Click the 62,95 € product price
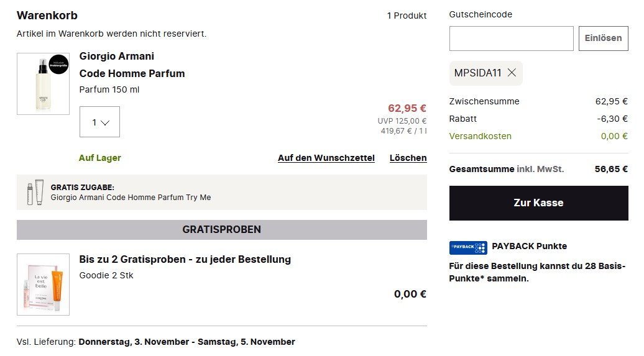This screenshot has width=644, height=356. point(407,108)
